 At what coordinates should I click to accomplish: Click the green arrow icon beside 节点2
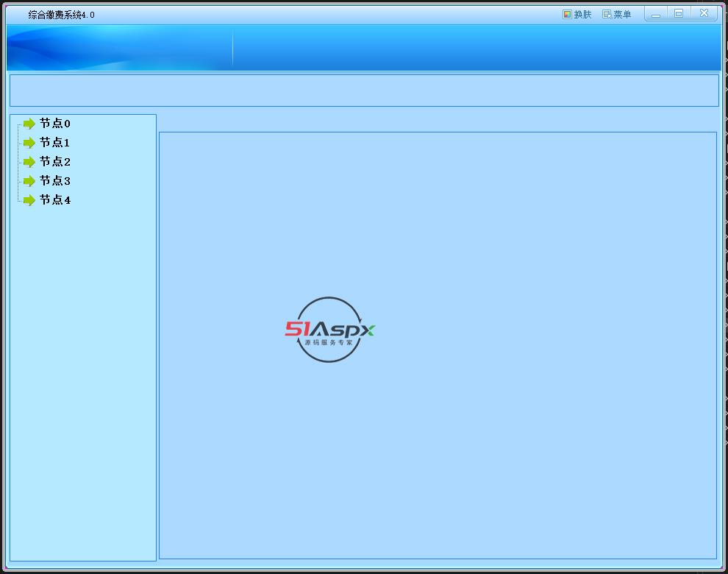click(x=29, y=162)
